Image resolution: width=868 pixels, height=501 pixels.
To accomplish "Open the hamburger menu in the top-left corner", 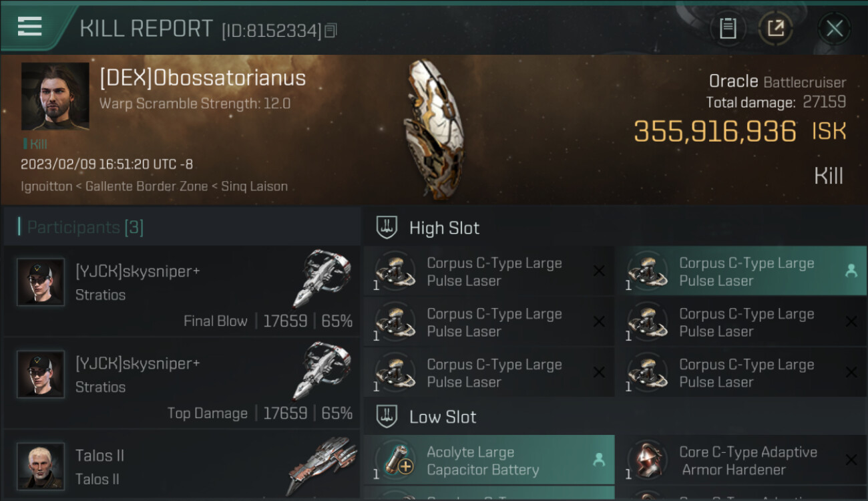I will [30, 27].
